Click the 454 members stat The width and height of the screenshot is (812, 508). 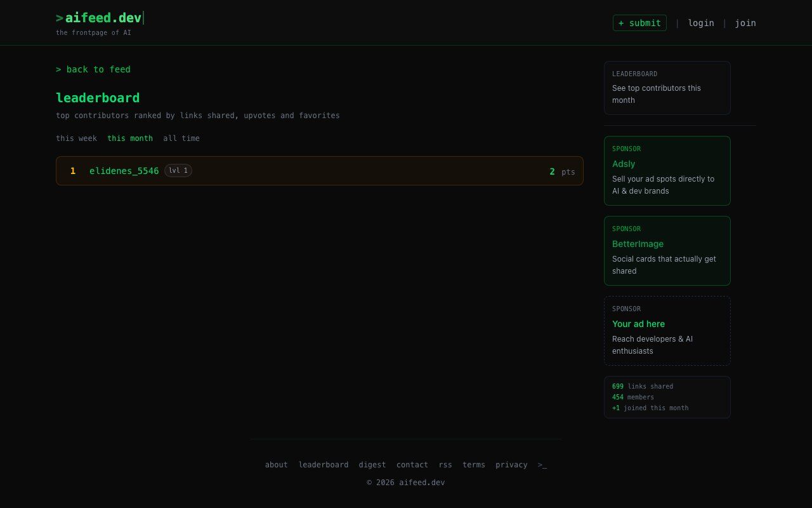click(x=633, y=397)
